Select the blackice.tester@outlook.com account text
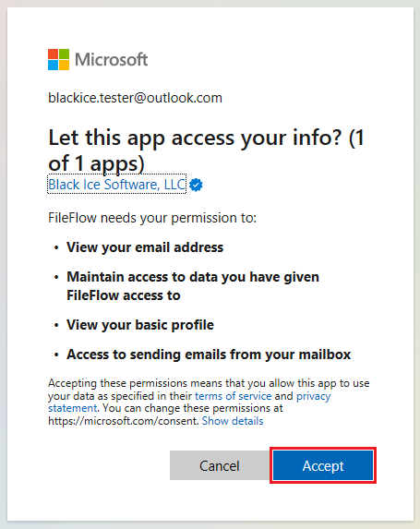The width and height of the screenshot is (420, 529). (136, 98)
